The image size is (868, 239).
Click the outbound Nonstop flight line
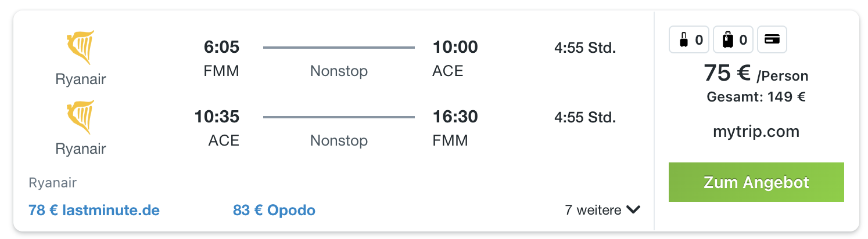pos(339,48)
